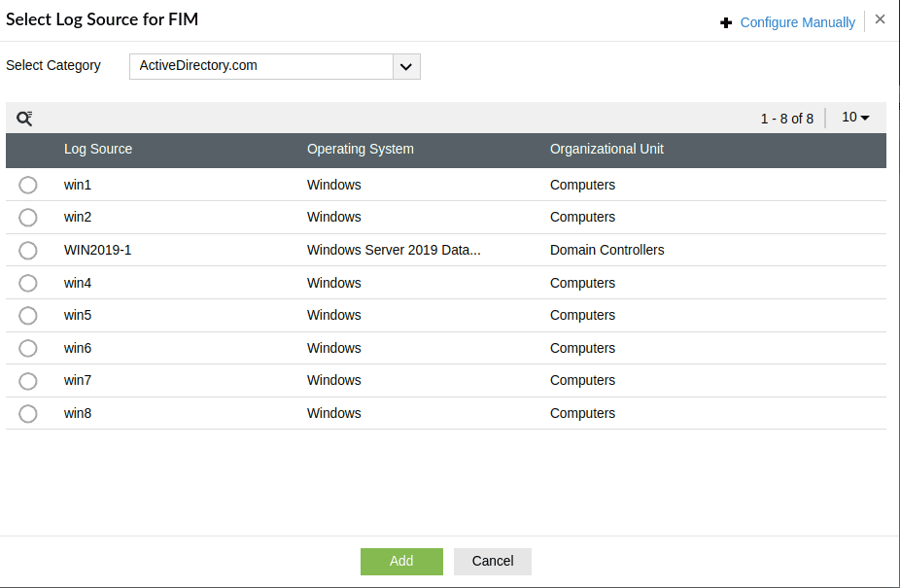Close the Select Log Source dialog
900x588 pixels.
point(880,19)
